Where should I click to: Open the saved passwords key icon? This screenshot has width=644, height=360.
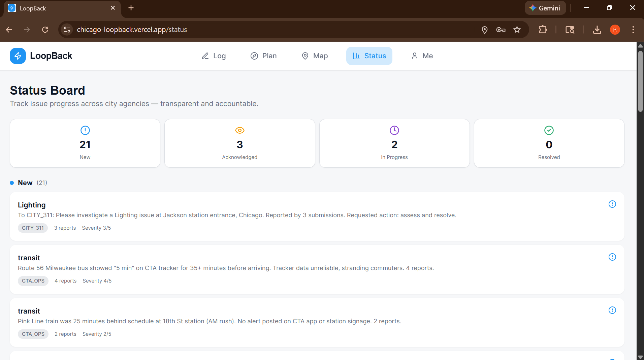click(501, 30)
